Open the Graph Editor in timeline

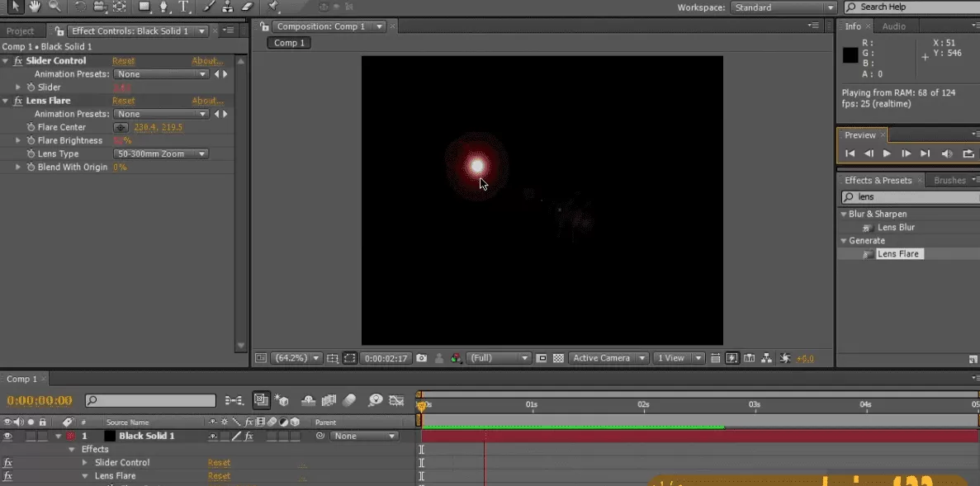396,400
